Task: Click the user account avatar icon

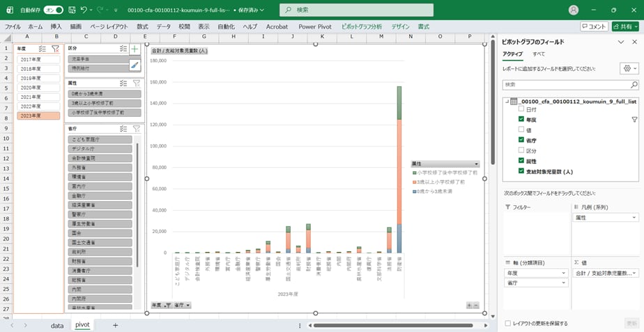Action: point(574,10)
